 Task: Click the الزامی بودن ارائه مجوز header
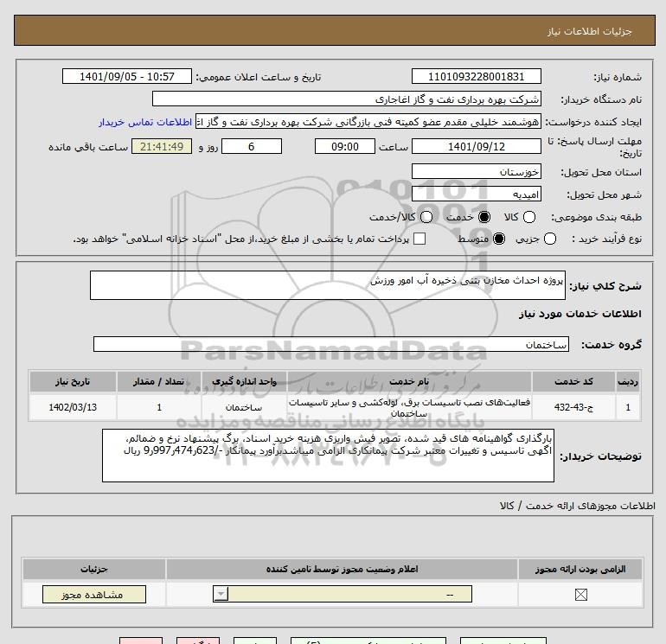(x=580, y=570)
